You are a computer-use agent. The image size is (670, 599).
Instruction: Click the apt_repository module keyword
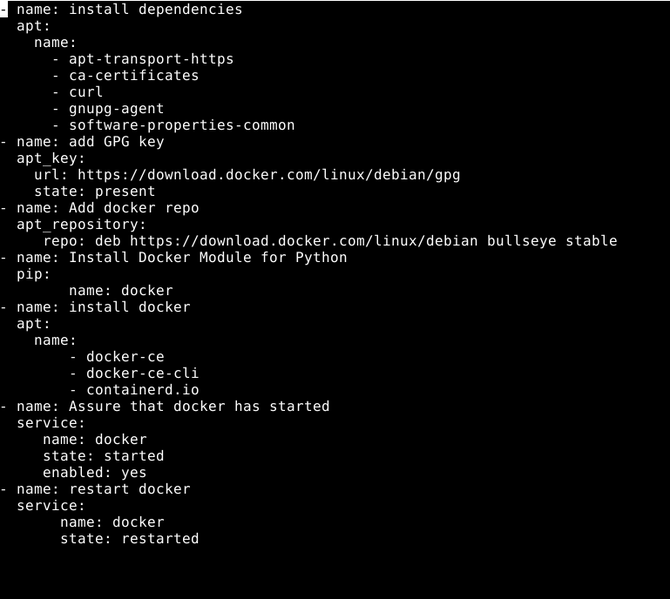(x=81, y=224)
